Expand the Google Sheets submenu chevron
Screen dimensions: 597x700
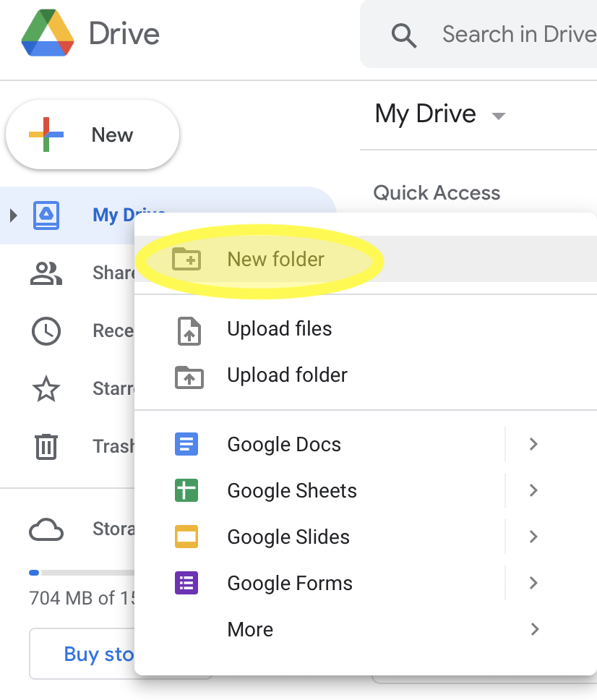click(533, 490)
